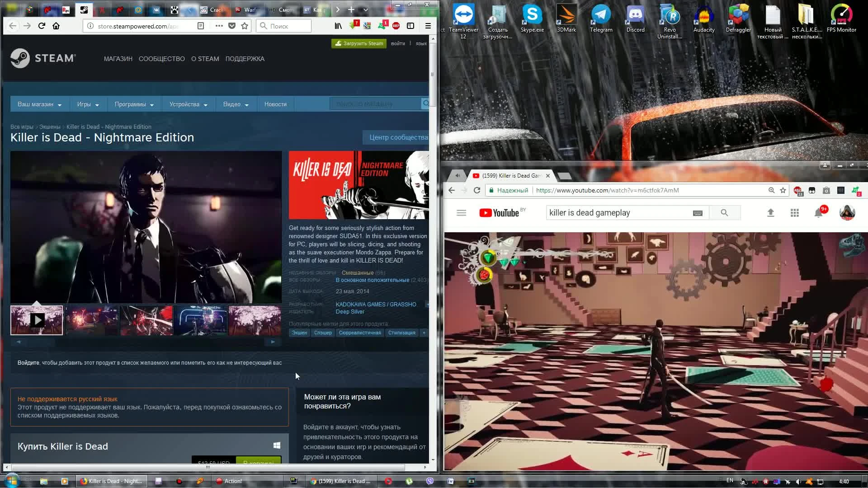This screenshot has width=868, height=488.
Task: Open the YouTube apps grid icon
Action: coord(794,213)
